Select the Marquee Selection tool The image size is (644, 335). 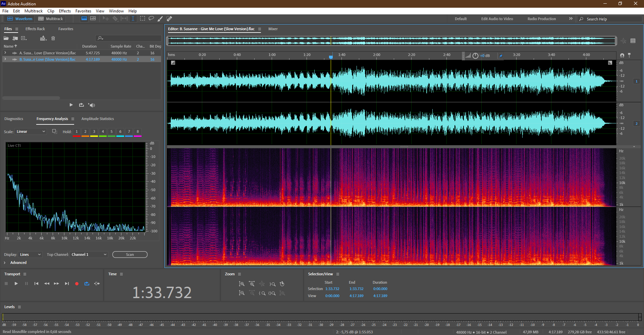[143, 19]
